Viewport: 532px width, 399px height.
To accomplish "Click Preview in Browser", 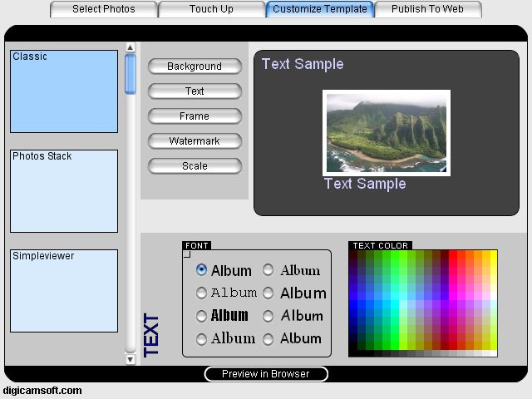I will 266,374.
